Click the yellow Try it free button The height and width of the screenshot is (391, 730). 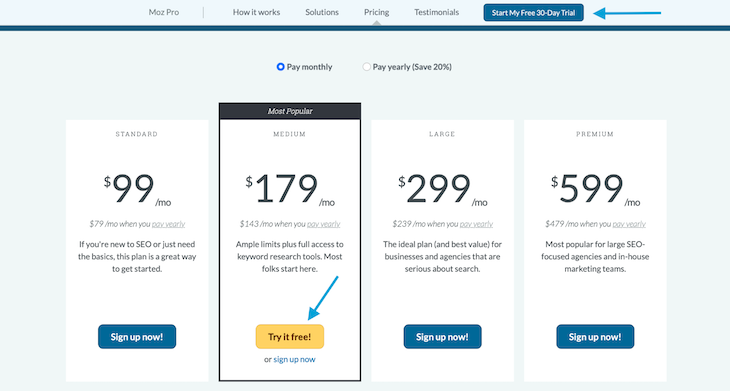tap(290, 337)
